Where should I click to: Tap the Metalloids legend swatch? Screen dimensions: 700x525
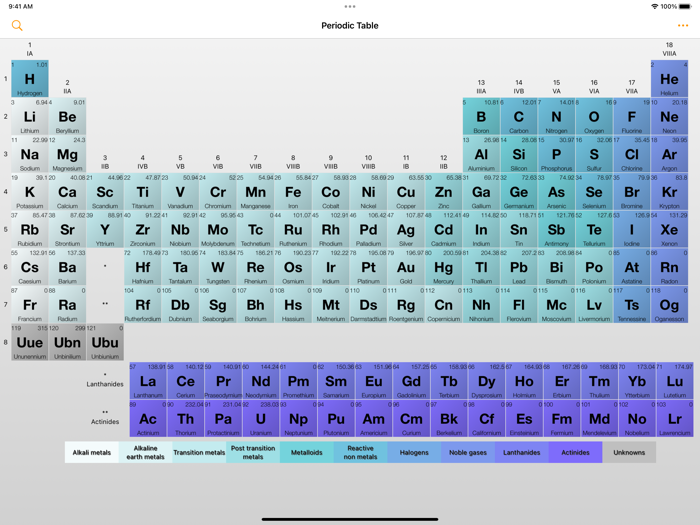[307, 452]
